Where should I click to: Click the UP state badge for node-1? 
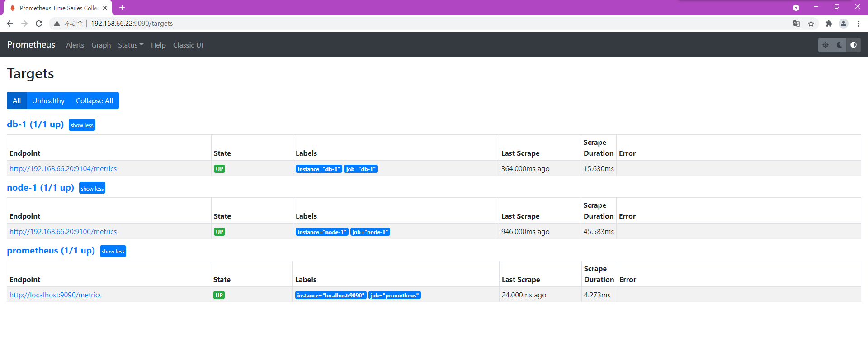219,232
